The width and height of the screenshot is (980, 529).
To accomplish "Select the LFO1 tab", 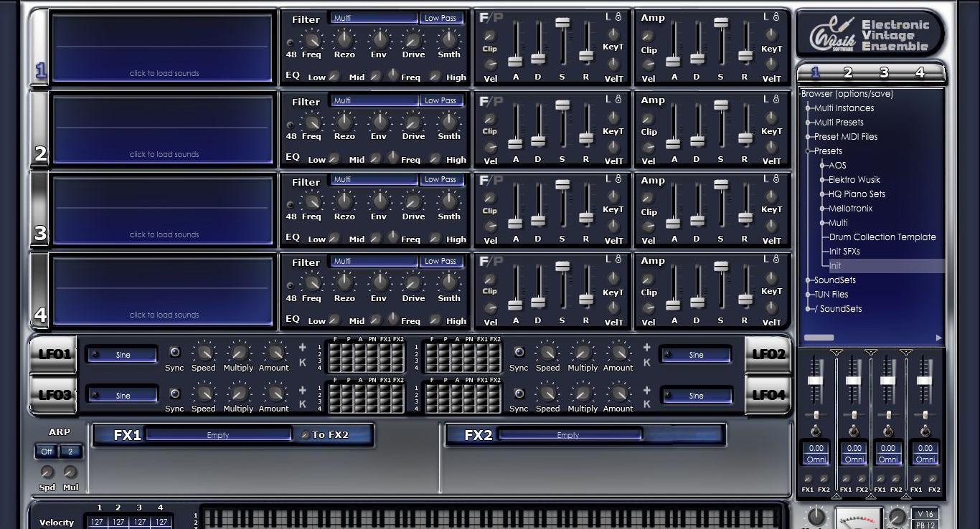I will pos(55,354).
